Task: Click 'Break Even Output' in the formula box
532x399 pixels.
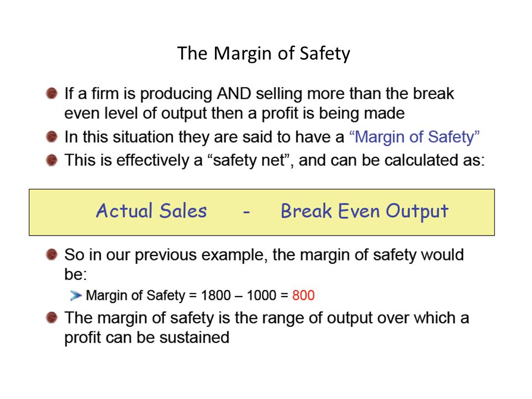Action: click(365, 211)
